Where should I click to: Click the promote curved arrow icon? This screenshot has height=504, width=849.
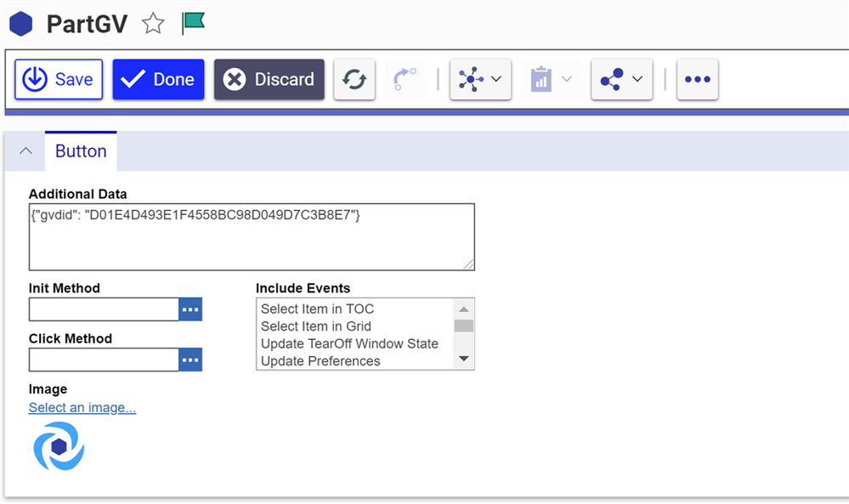click(405, 80)
